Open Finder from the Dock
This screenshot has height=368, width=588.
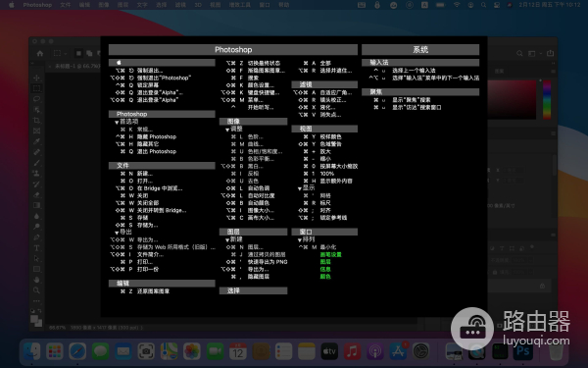[x=32, y=351]
